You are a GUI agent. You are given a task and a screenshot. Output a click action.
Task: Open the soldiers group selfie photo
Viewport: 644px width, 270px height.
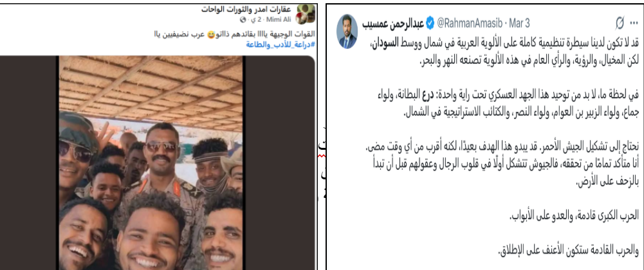coord(151,163)
